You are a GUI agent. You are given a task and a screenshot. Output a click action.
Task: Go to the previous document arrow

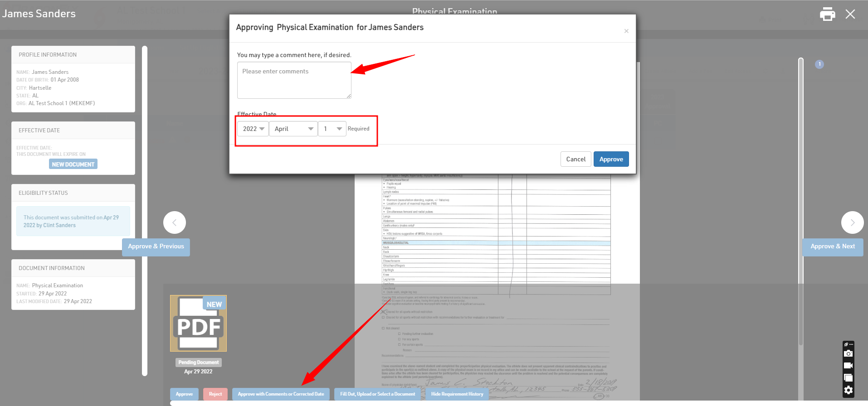point(175,222)
